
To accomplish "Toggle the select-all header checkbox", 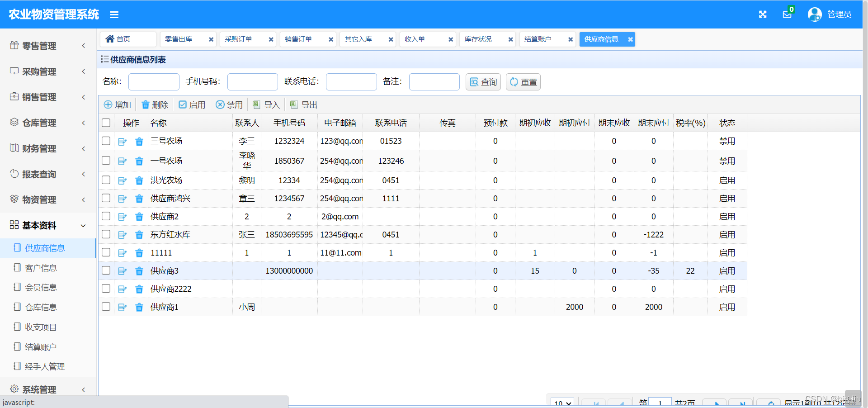I will pos(106,123).
